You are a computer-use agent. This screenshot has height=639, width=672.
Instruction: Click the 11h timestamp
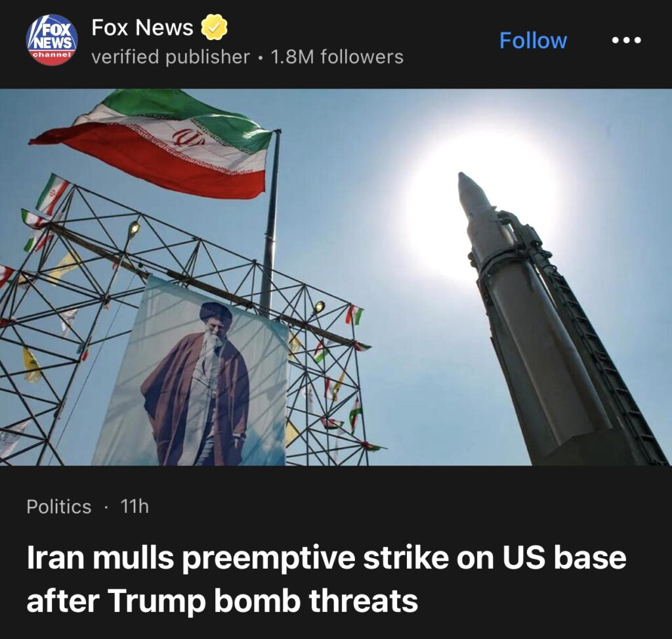135,506
